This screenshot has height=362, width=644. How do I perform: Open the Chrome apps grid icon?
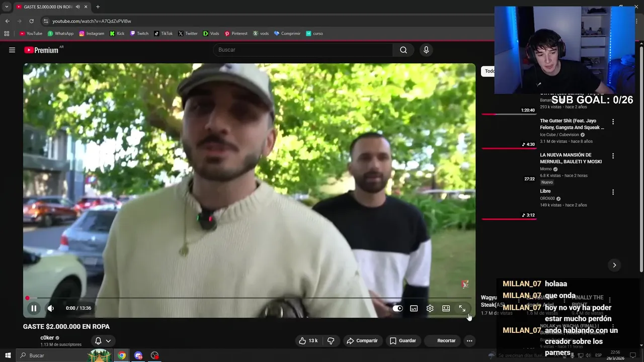7,34
